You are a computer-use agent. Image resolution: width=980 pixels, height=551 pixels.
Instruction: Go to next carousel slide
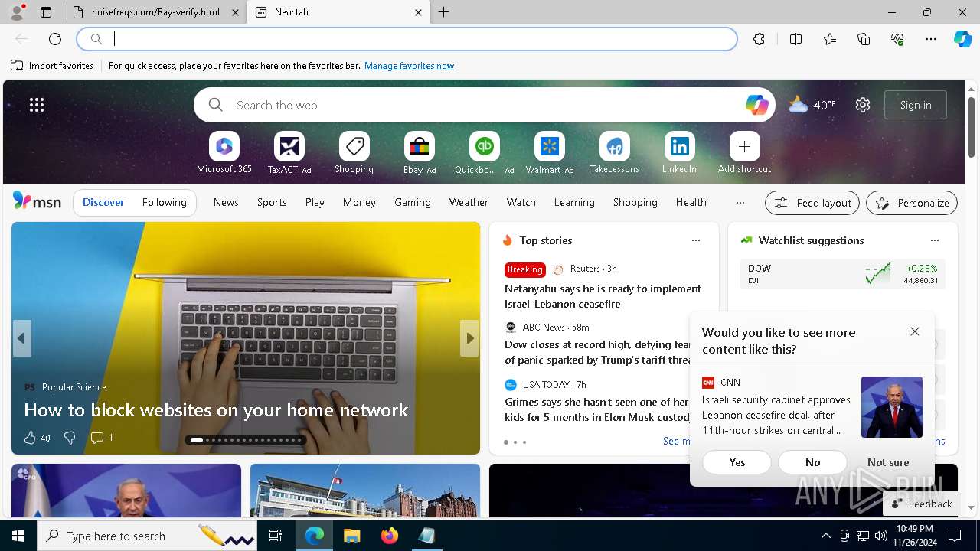(469, 338)
